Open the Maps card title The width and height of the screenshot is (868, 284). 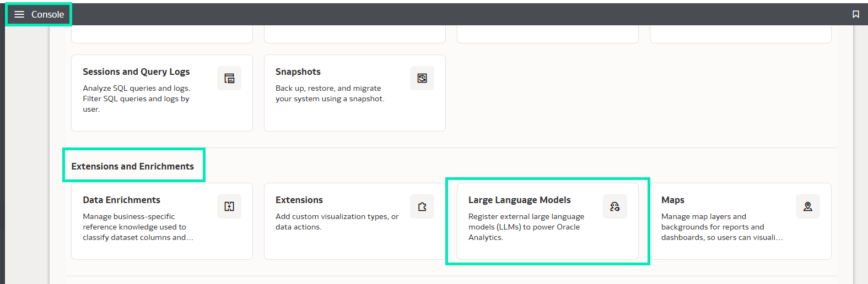(x=673, y=200)
